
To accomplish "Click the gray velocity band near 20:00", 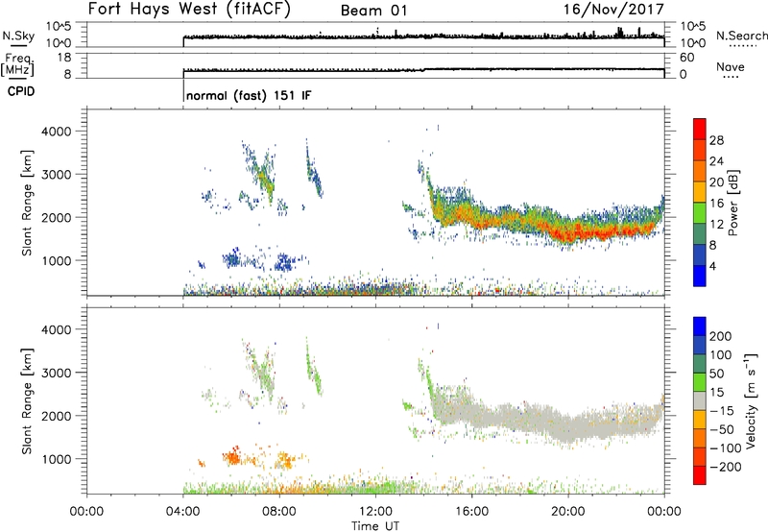I will tap(568, 427).
